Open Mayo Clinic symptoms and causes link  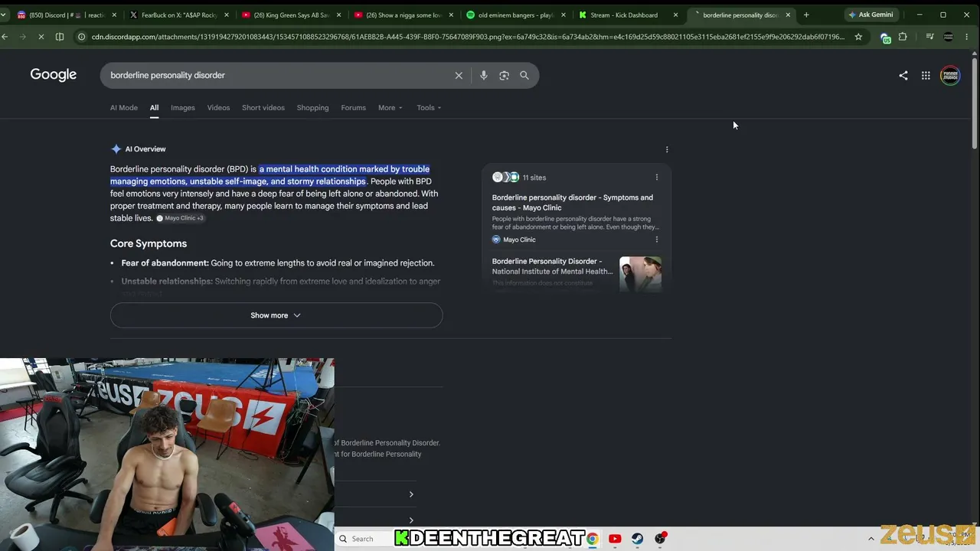pyautogui.click(x=573, y=203)
